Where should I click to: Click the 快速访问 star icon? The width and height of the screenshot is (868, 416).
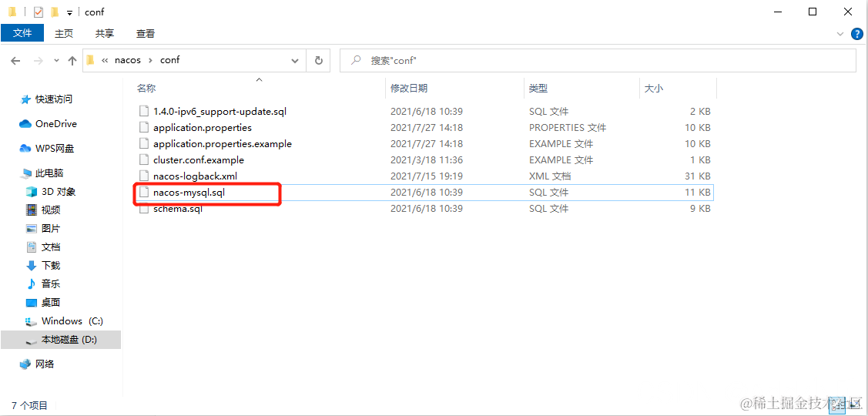tap(25, 99)
